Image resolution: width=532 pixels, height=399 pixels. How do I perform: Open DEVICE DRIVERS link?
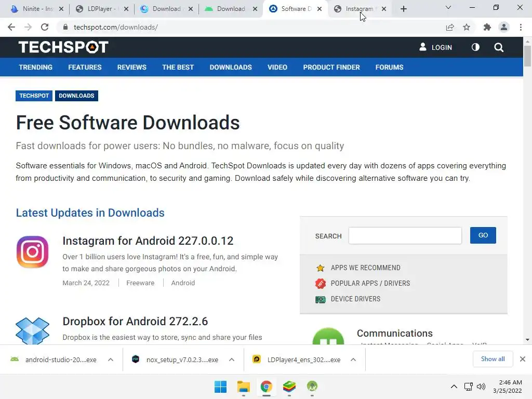(355, 299)
